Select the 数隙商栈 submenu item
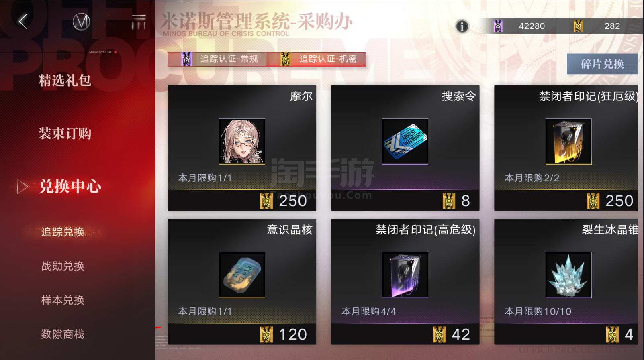 (x=63, y=334)
